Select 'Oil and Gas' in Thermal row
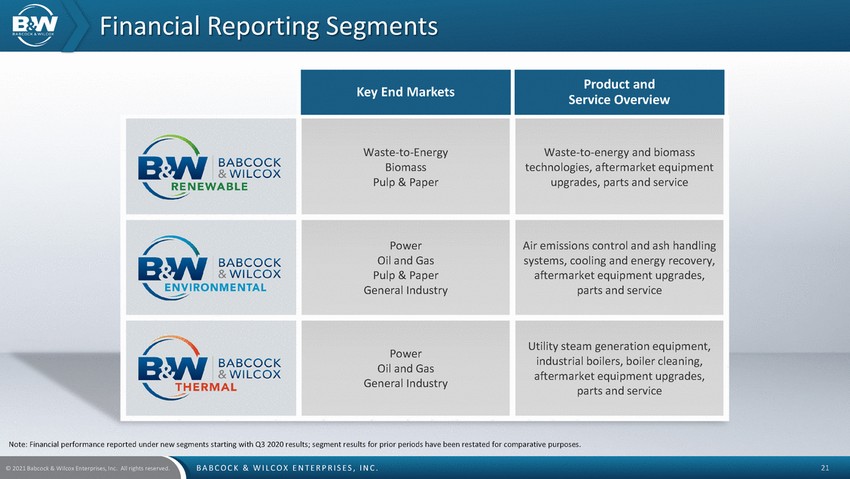This screenshot has height=479, width=850. coord(405,368)
